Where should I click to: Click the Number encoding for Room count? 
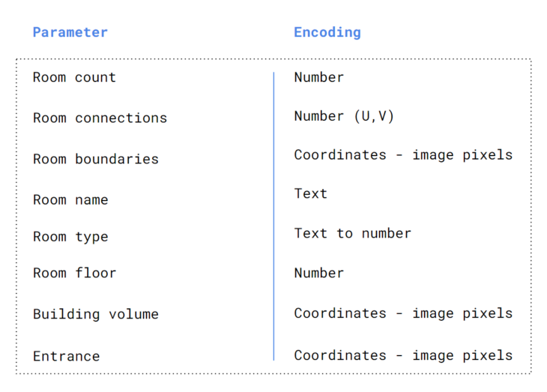click(x=318, y=77)
